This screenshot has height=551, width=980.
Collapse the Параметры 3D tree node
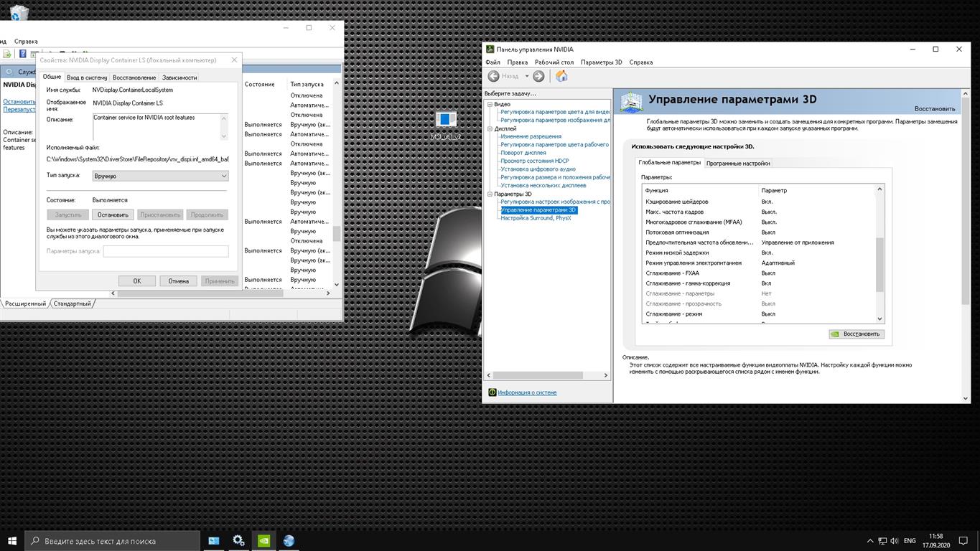coord(490,194)
